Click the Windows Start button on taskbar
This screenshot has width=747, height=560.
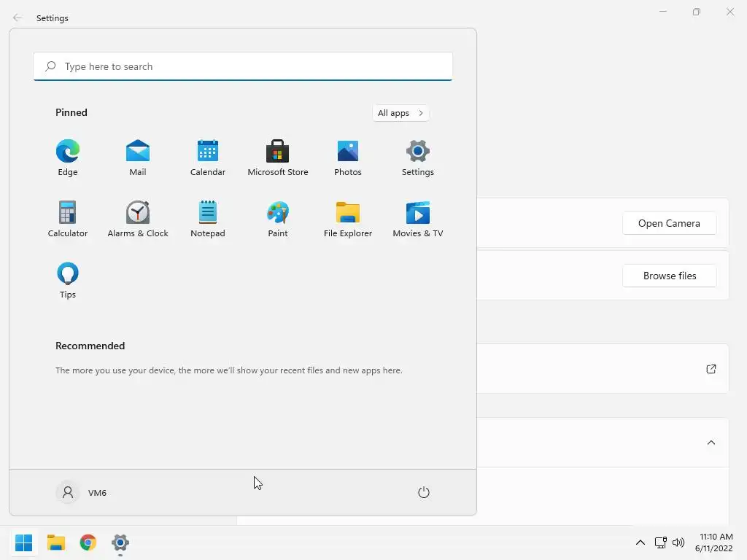click(23, 542)
